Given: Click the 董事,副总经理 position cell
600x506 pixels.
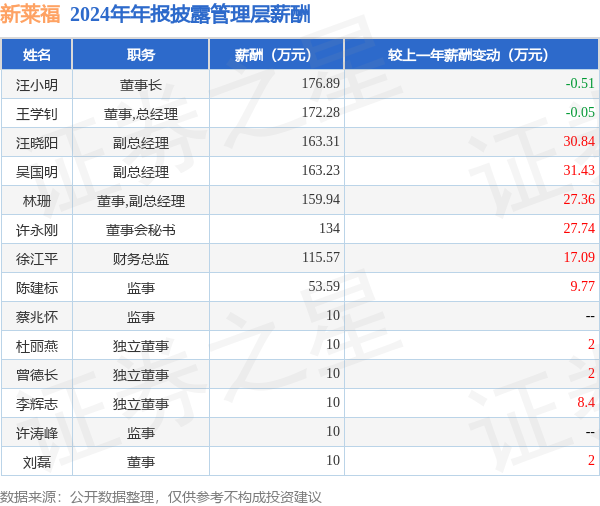Looking at the screenshot, I should [x=141, y=201].
